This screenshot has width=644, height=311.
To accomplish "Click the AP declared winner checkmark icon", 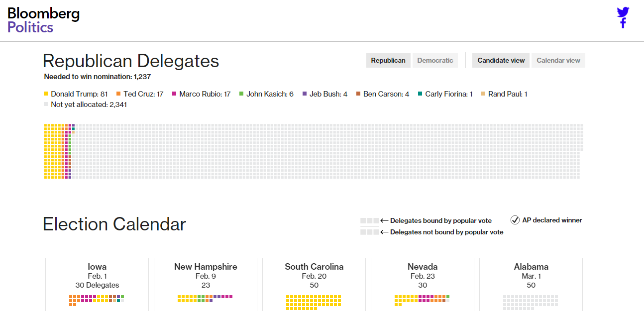I will point(515,220).
